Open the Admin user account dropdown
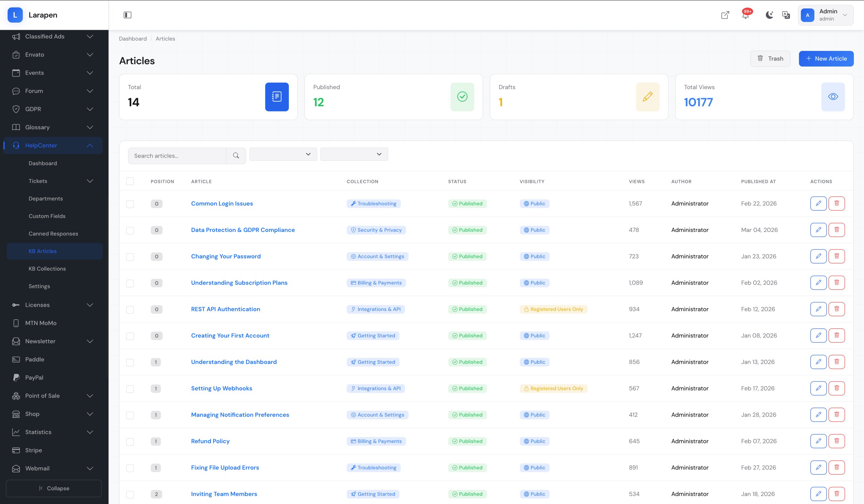This screenshot has height=504, width=864. click(825, 15)
